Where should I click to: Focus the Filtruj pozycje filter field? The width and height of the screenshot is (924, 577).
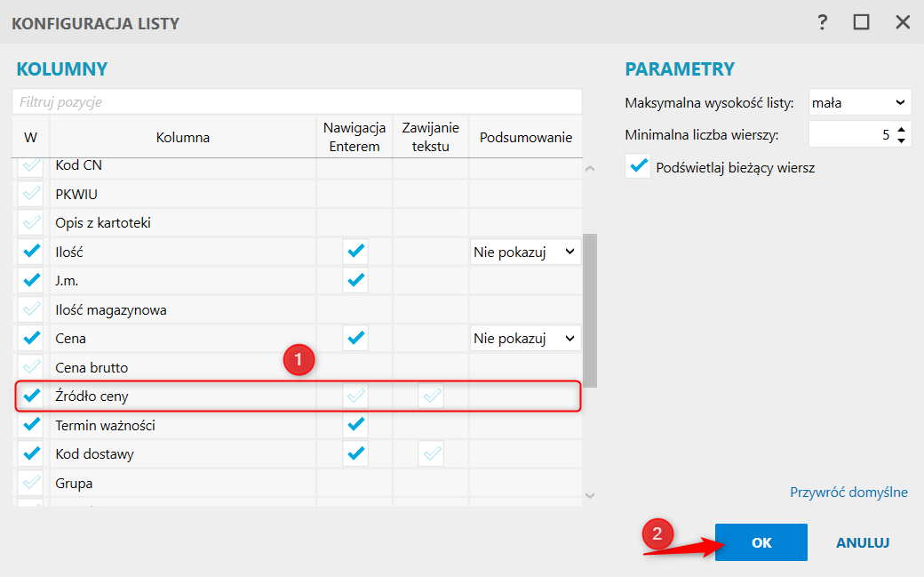[297, 101]
